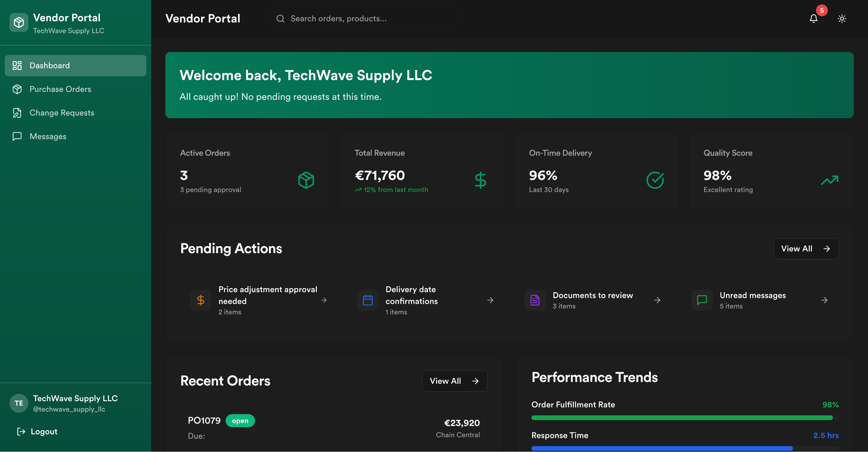Navigate to Purchase Orders section
The height and width of the screenshot is (452, 868).
60,89
